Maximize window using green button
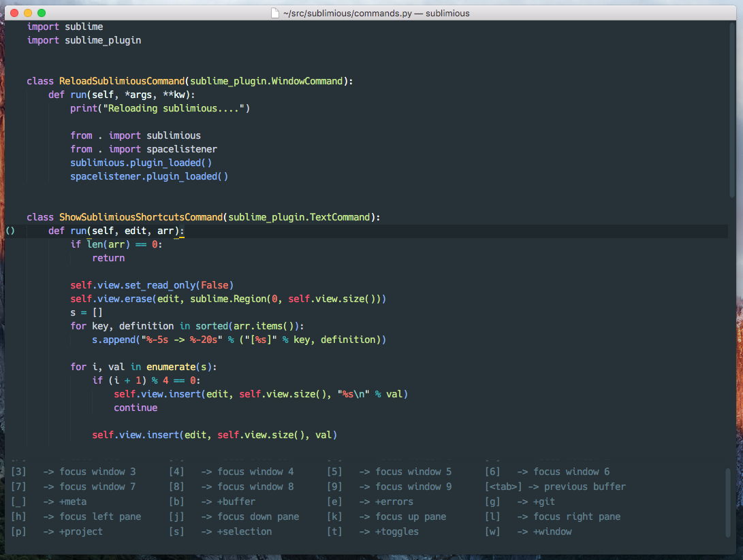 click(42, 13)
